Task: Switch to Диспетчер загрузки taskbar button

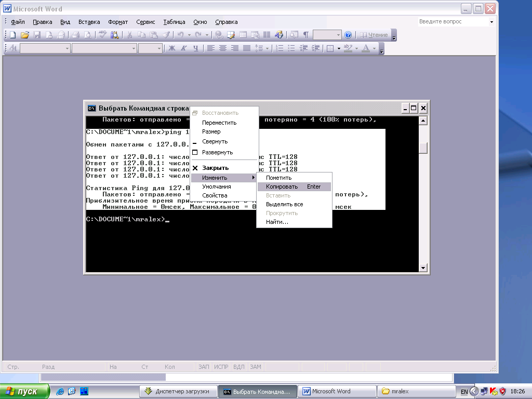Action: (x=179, y=391)
